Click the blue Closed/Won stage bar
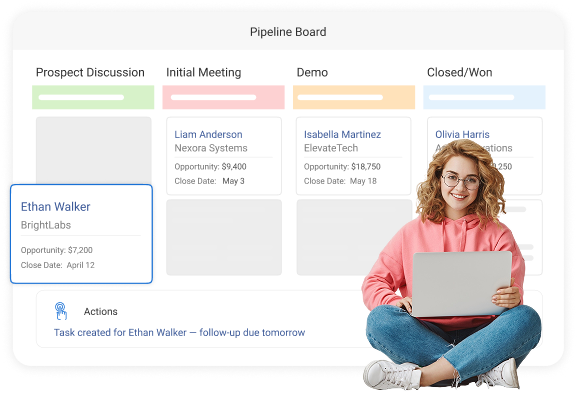This screenshot has width=577, height=393. pyautogui.click(x=484, y=97)
